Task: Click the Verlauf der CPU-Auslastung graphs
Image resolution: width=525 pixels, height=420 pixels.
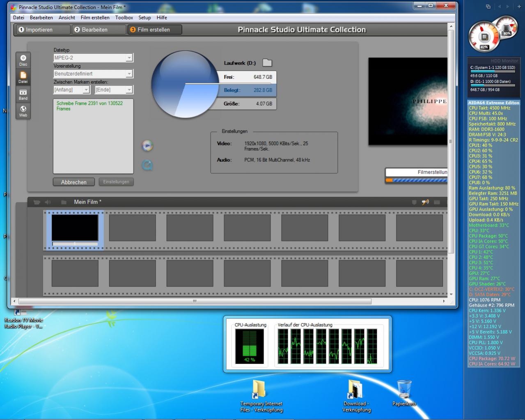Action: (x=328, y=346)
